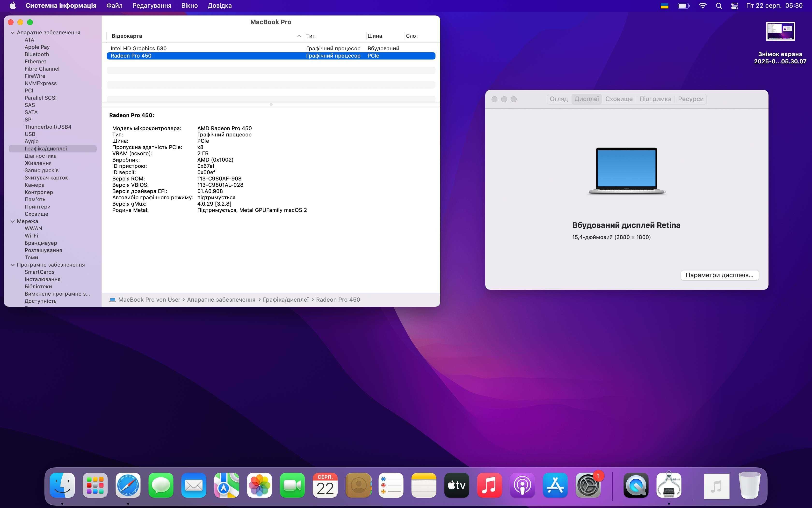
Task: Open Contacts from the Dock
Action: point(358,485)
